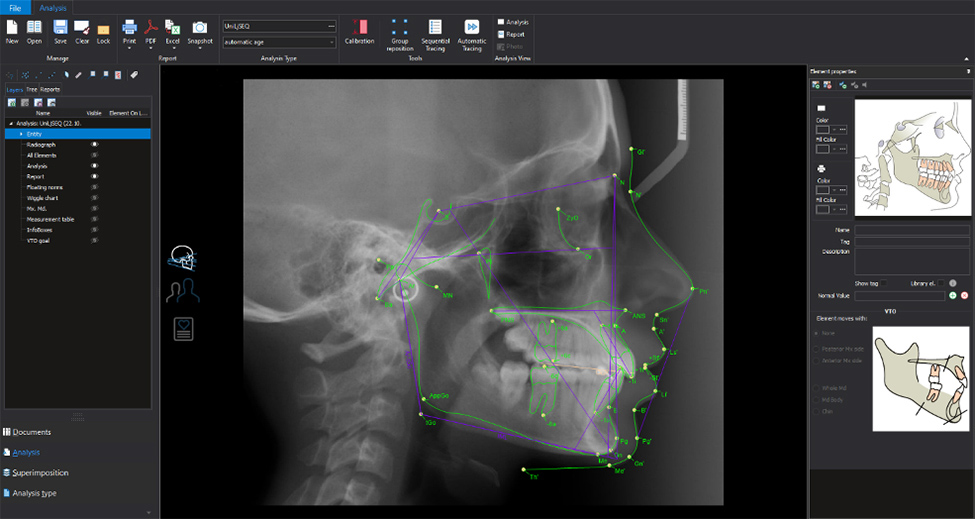Select the patient profile silhouette icon
The width and height of the screenshot is (975, 519).
(x=183, y=292)
